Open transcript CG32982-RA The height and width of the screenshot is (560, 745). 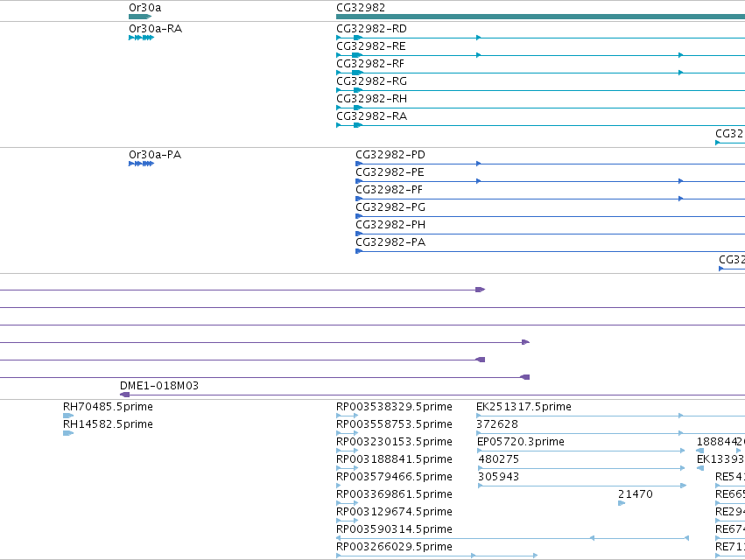click(x=371, y=116)
